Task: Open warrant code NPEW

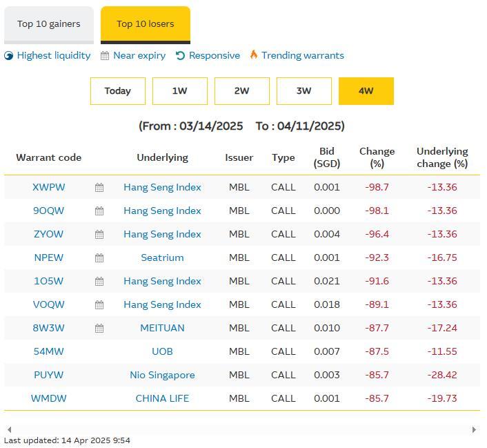Action: coord(49,257)
